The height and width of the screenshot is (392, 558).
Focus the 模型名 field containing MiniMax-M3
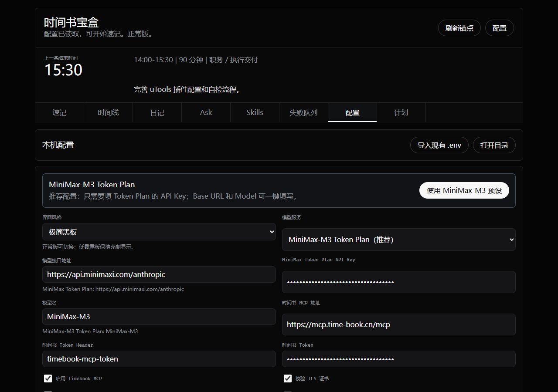tap(159, 317)
